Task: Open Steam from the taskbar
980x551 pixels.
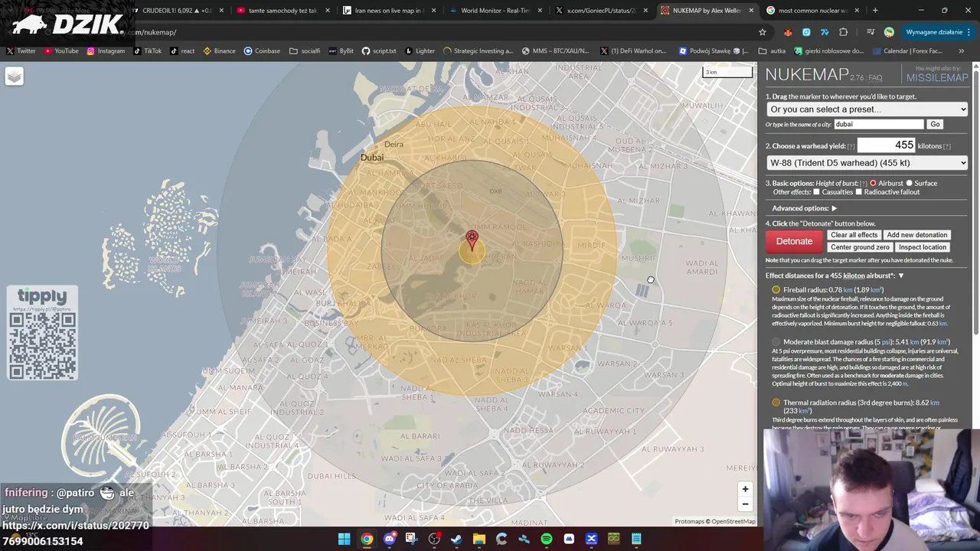Action: pos(456,540)
